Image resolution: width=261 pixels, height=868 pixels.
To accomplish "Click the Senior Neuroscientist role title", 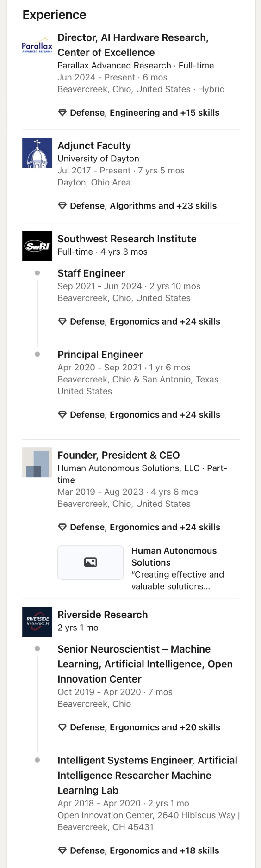I will [145, 665].
